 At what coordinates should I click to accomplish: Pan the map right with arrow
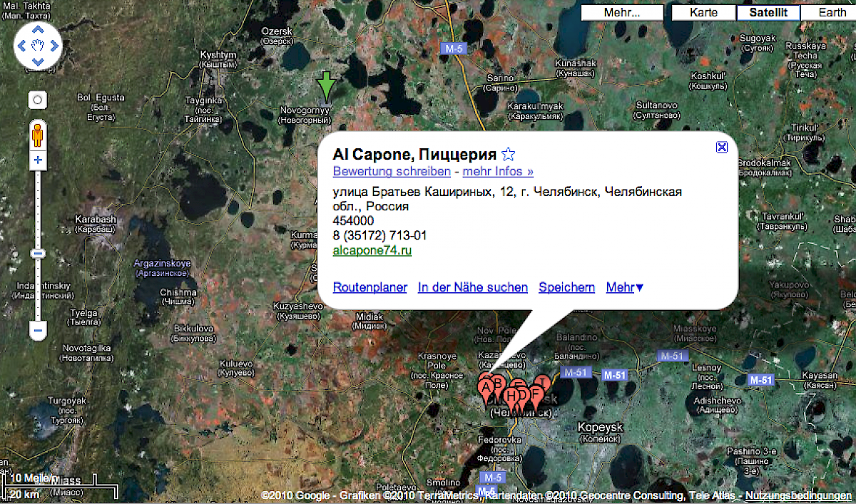[x=55, y=46]
